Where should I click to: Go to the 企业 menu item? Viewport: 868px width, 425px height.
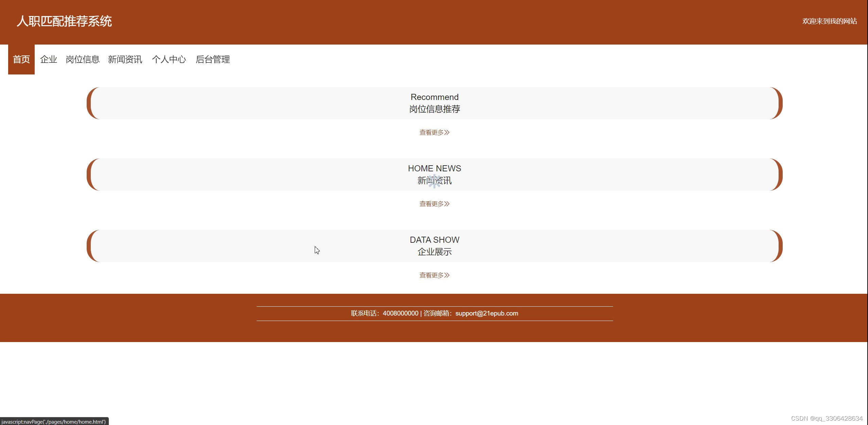pyautogui.click(x=48, y=60)
